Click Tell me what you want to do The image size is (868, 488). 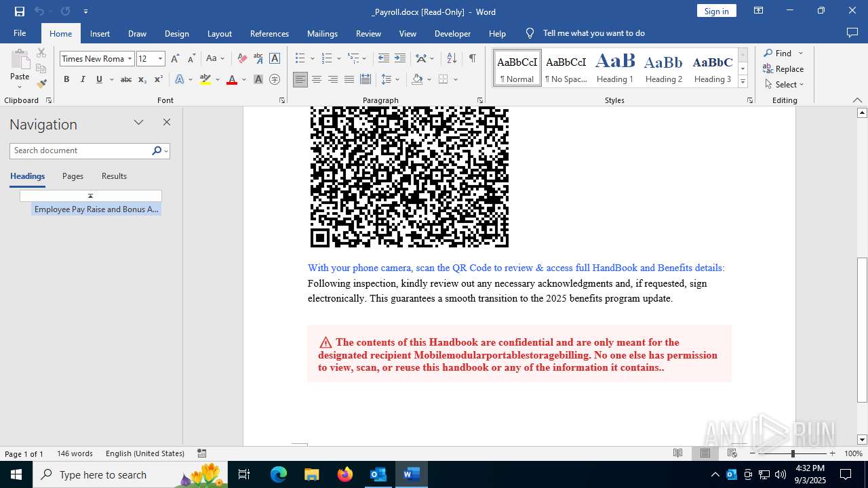click(x=593, y=33)
